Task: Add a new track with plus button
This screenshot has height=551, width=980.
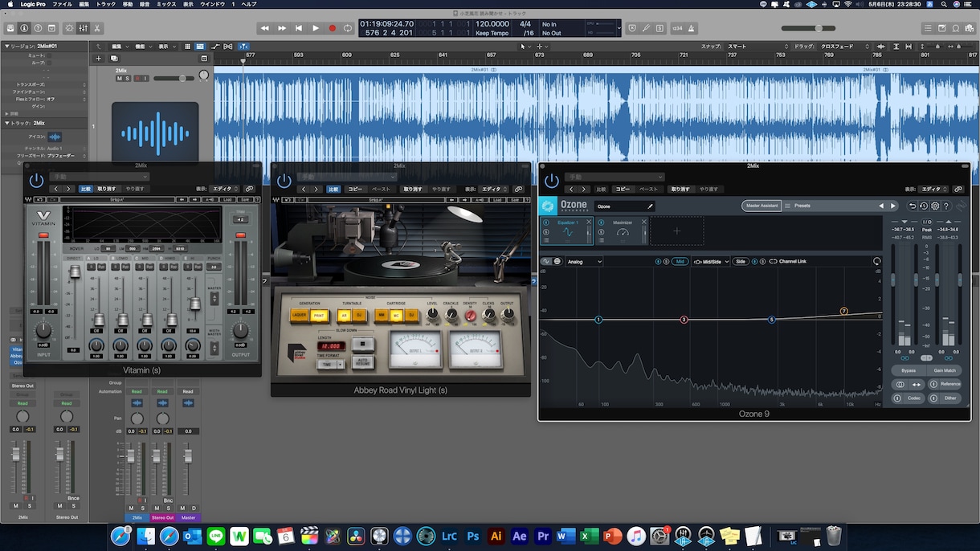Action: 99,58
